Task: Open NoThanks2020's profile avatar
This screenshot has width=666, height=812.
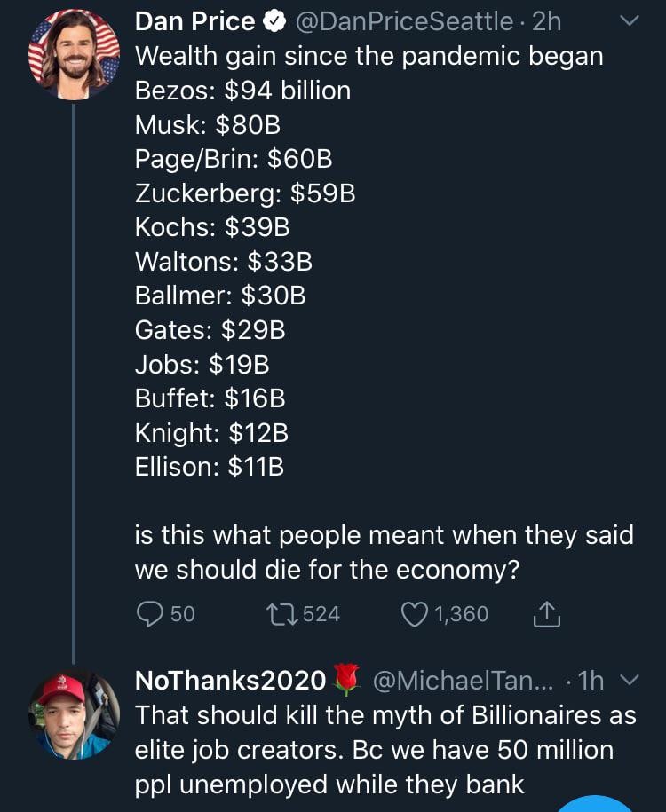Action: pyautogui.click(x=74, y=715)
